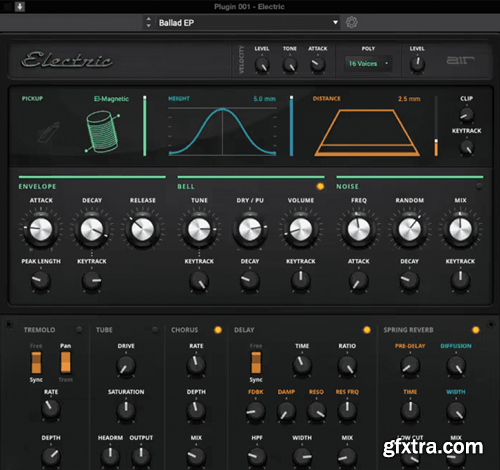Image resolution: width=500 pixels, height=470 pixels.
Task: Click the Noise Attack knob
Action: [x=359, y=280]
